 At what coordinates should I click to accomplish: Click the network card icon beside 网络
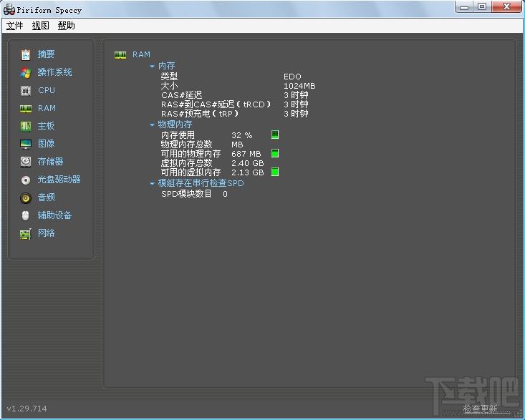tap(26, 234)
